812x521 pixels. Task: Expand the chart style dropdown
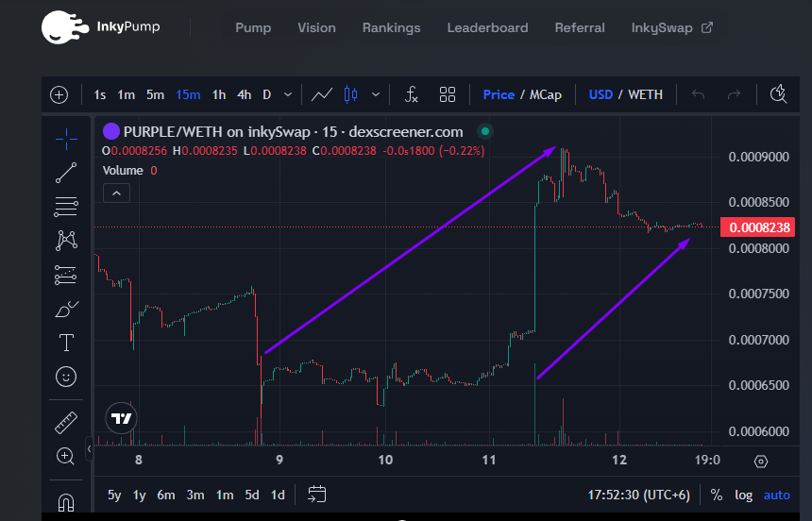376,94
